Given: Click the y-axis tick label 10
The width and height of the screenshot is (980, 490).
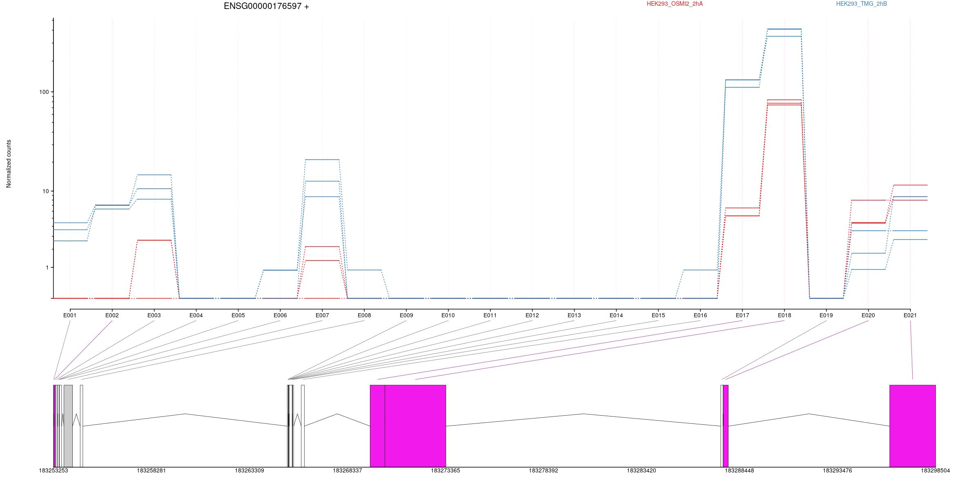Looking at the screenshot, I should click(45, 191).
